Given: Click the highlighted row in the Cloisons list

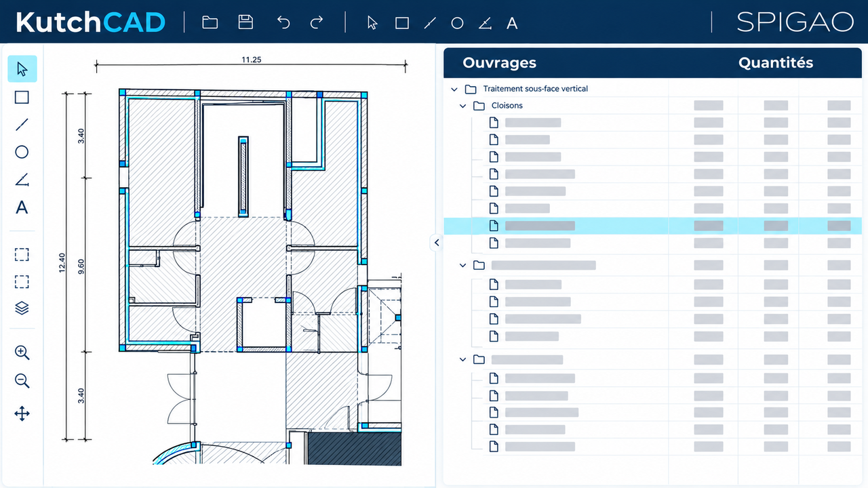Looking at the screenshot, I should [652, 226].
